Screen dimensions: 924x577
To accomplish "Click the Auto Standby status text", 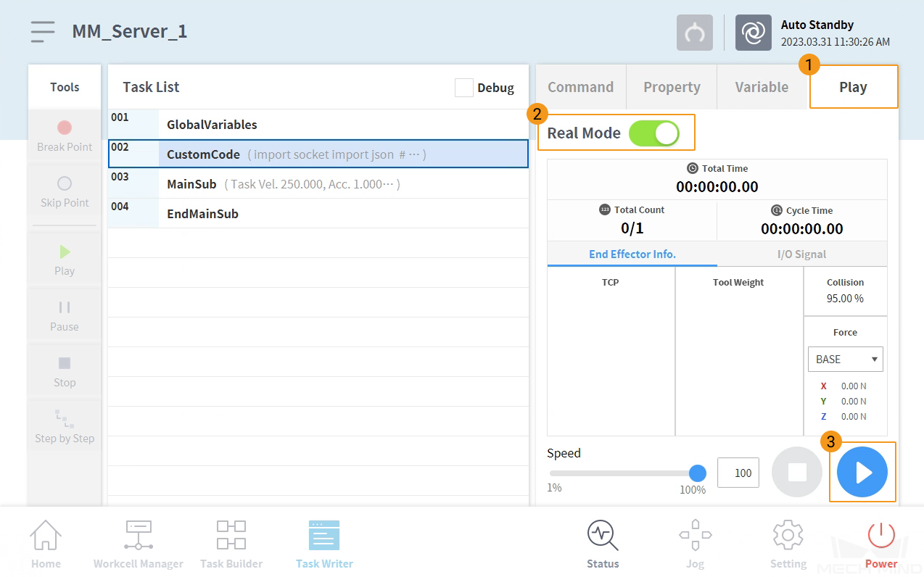I will click(817, 25).
